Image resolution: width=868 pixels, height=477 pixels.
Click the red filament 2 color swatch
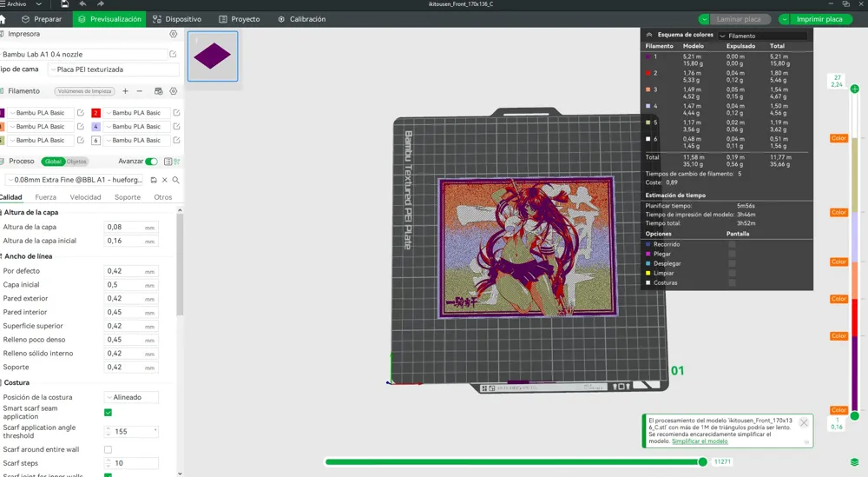[x=95, y=112]
